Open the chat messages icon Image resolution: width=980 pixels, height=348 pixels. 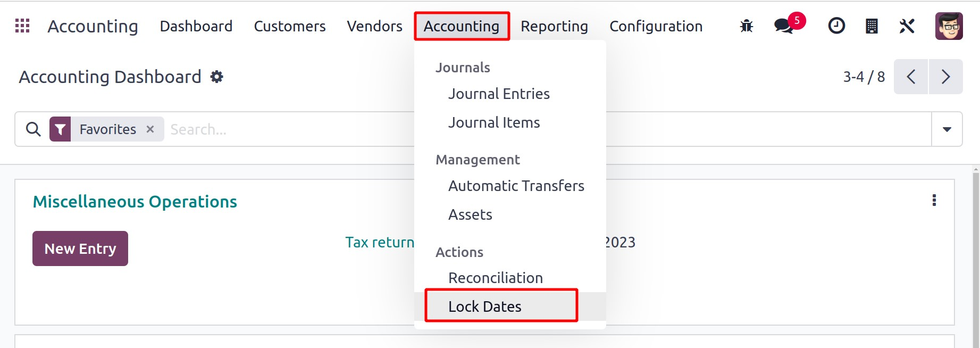[x=783, y=26]
